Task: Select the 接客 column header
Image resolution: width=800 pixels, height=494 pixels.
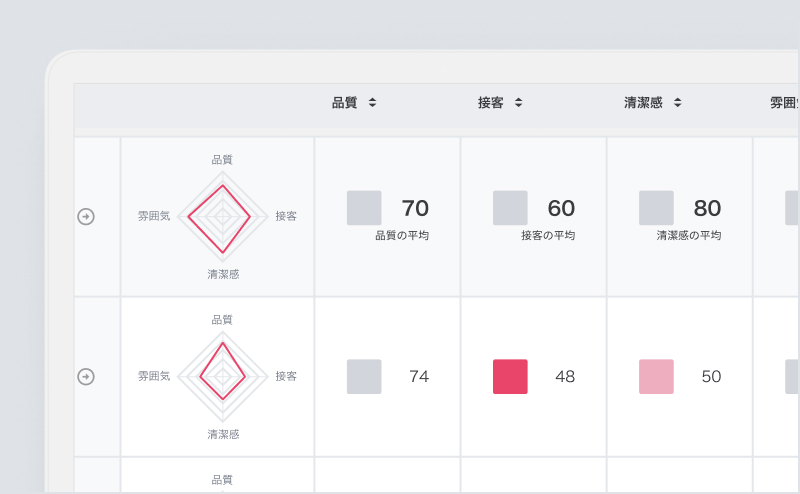Action: pos(490,103)
